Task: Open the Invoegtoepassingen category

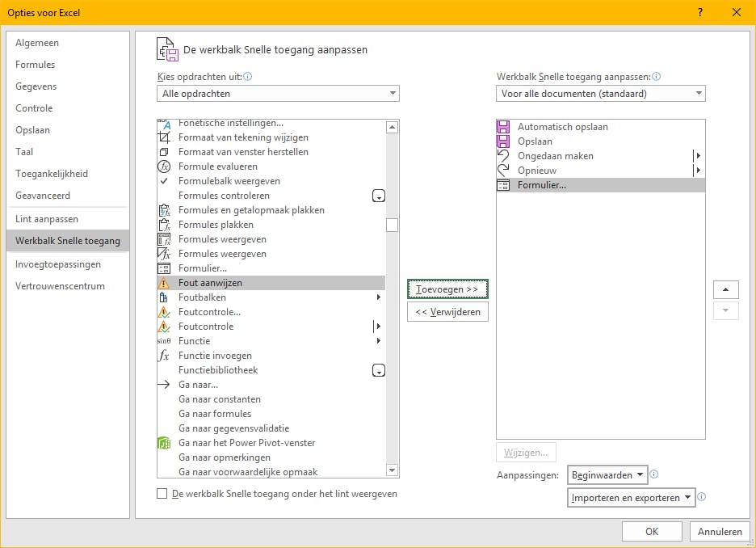Action: click(x=68, y=264)
